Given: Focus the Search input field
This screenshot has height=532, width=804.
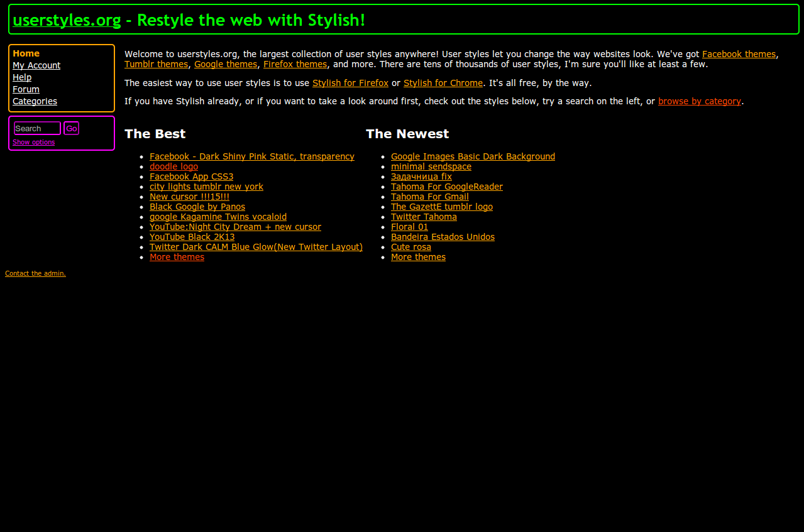Looking at the screenshot, I should pyautogui.click(x=37, y=128).
